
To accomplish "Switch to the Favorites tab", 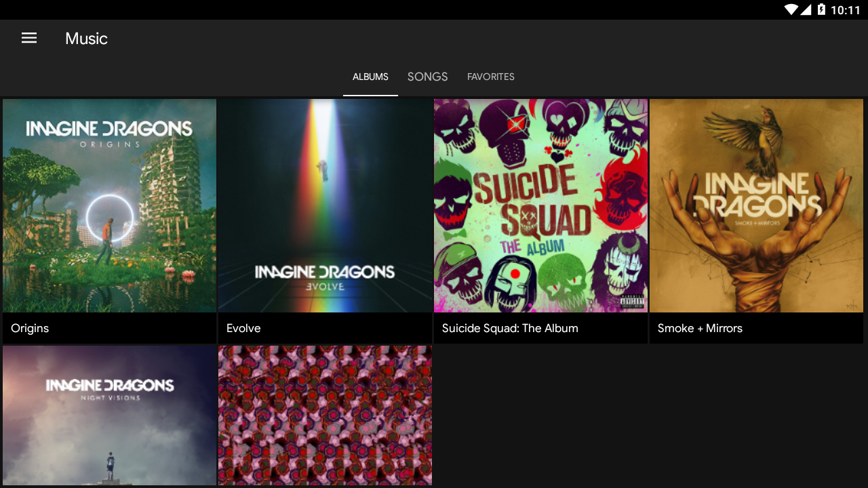I will 491,77.
